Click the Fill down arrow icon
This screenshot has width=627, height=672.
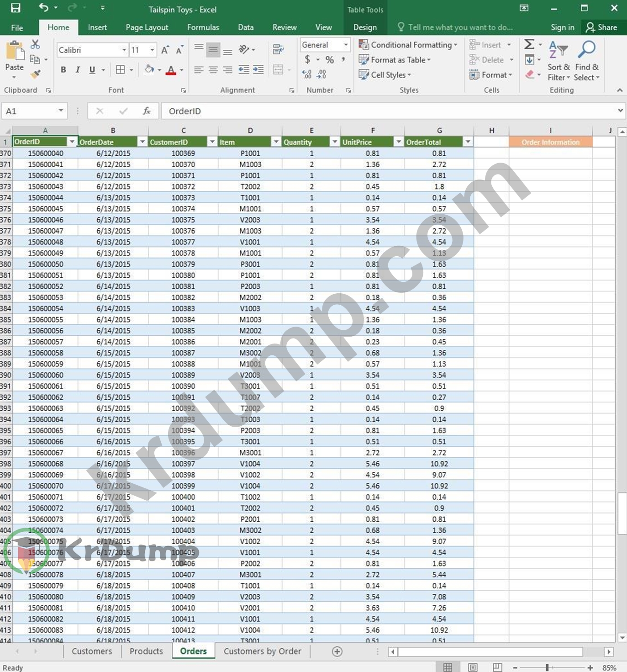pyautogui.click(x=529, y=59)
